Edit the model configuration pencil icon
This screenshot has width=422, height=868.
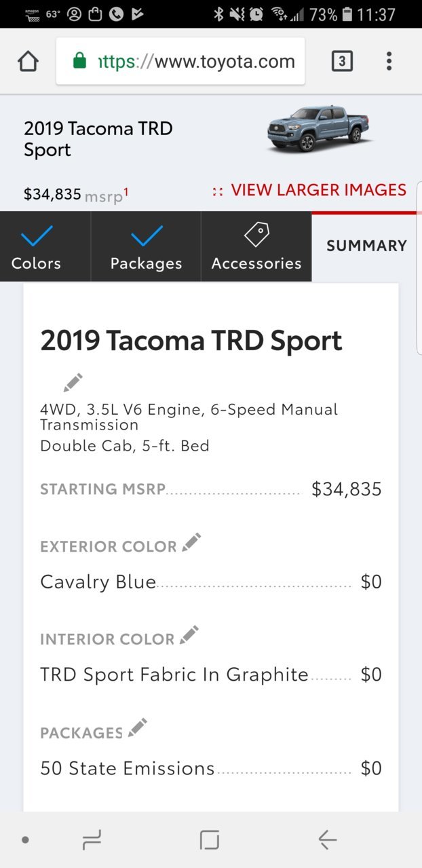(73, 383)
